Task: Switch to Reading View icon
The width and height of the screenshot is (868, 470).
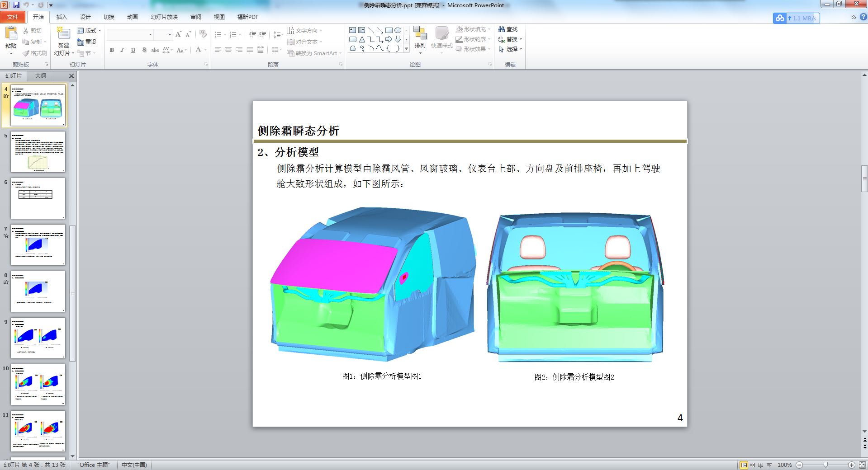Action: 760,465
